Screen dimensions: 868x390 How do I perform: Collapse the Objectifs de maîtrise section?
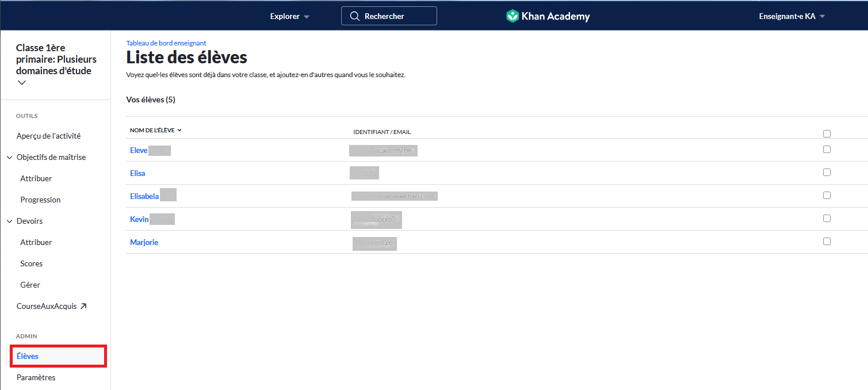10,158
